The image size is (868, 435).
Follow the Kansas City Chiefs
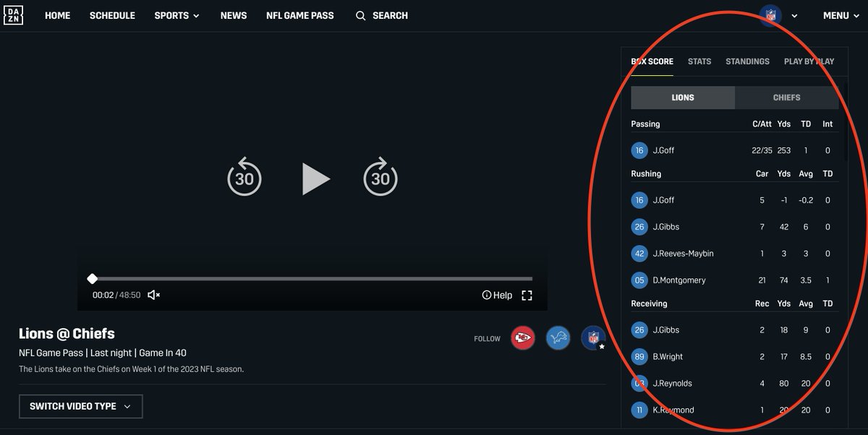tap(523, 337)
